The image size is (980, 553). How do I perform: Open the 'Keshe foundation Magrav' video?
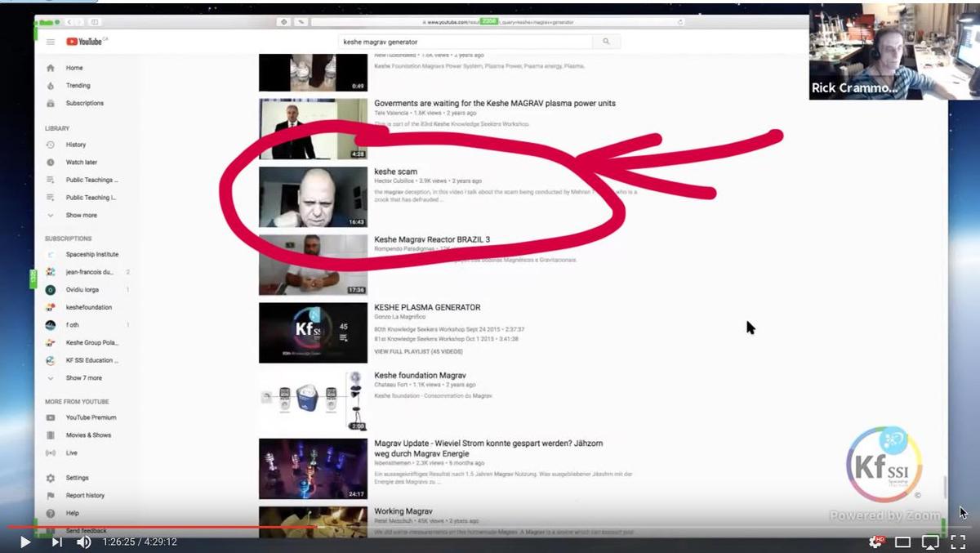pos(420,376)
